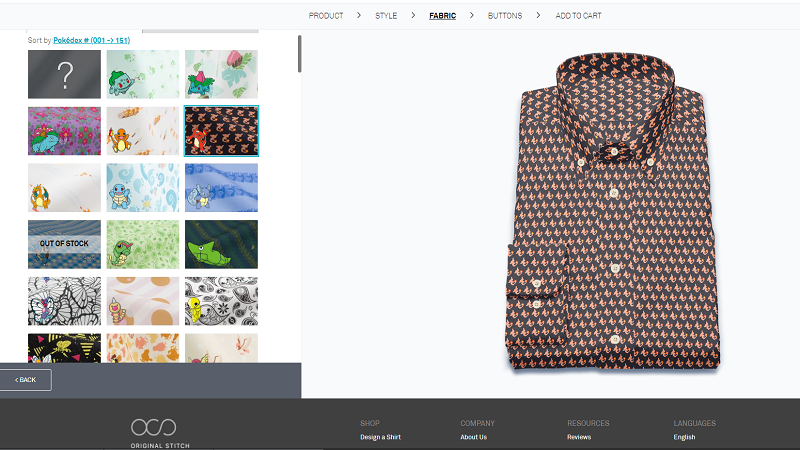This screenshot has width=800, height=450.
Task: Pick the Charmander white fabric
Action: tap(143, 131)
